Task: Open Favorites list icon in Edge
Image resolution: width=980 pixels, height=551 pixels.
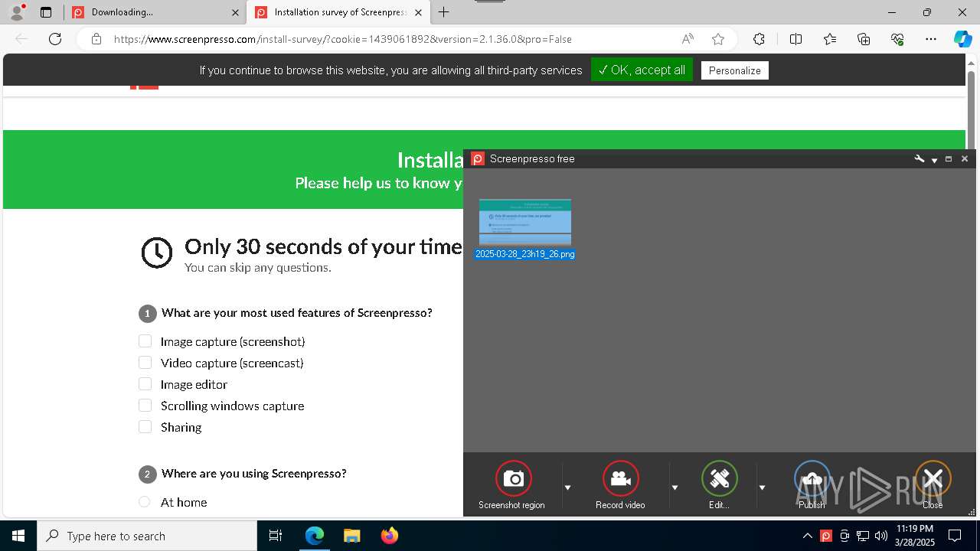Action: 830,39
